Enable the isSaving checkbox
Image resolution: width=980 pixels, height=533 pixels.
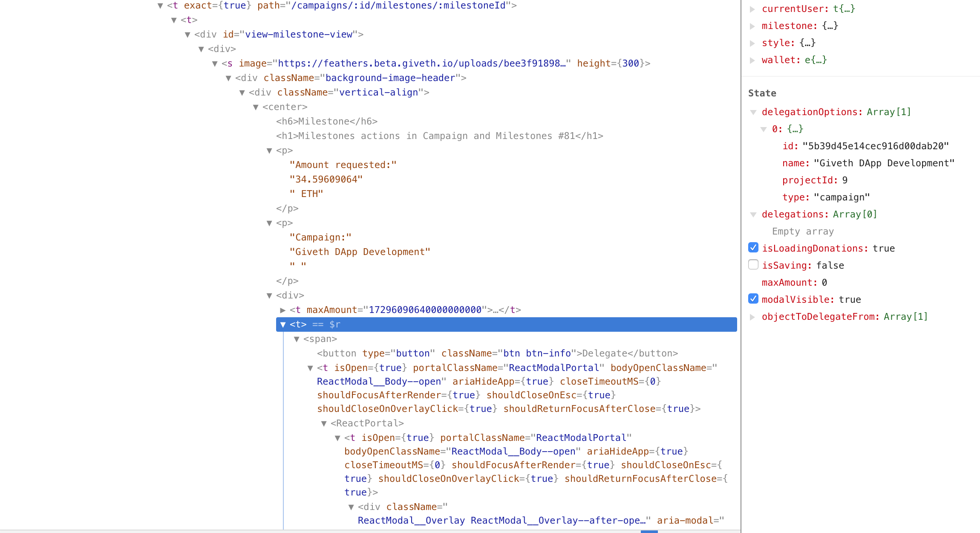point(753,265)
